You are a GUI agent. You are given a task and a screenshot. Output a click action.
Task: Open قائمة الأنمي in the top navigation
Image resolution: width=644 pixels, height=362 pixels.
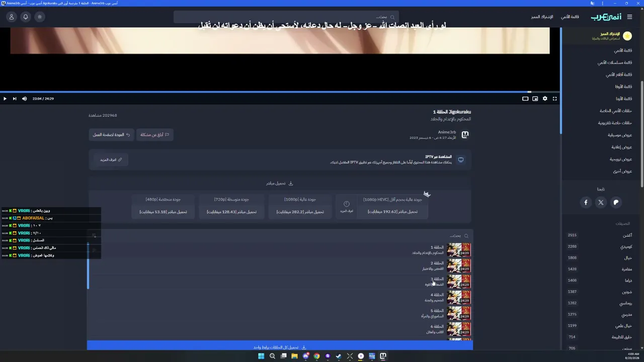[x=570, y=17]
